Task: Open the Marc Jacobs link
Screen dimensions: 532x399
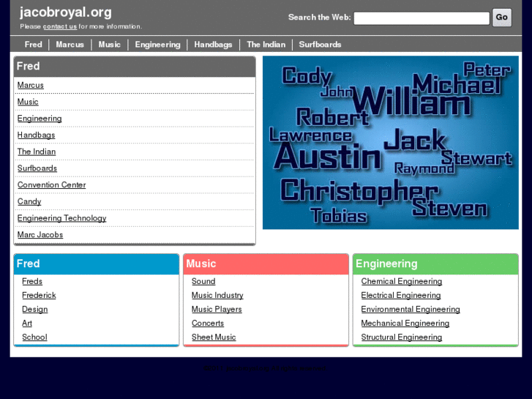Action: click(x=40, y=235)
